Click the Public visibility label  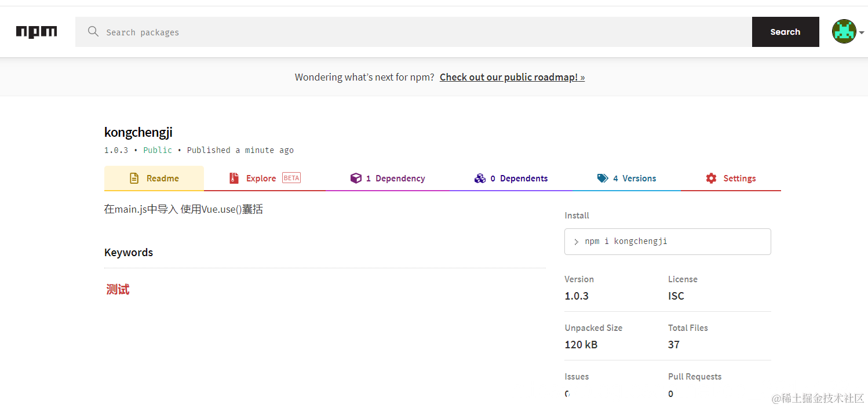point(158,150)
